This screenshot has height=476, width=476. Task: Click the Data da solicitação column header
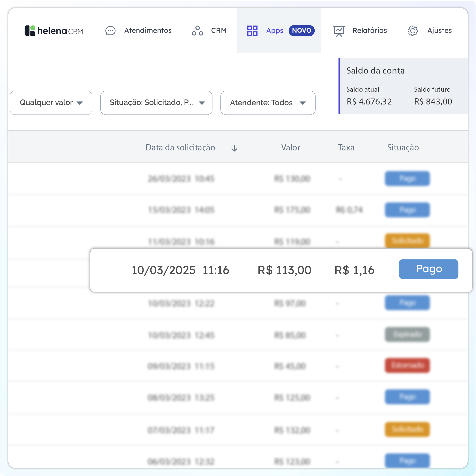tap(180, 148)
